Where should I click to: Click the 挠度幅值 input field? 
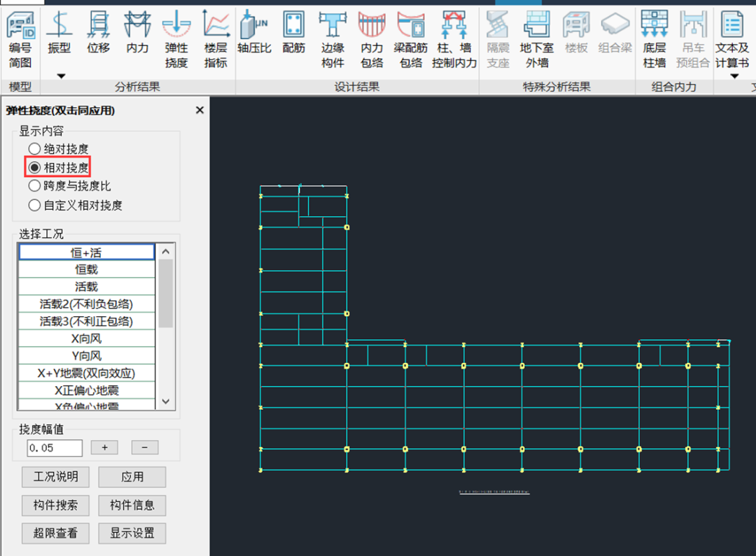point(55,448)
